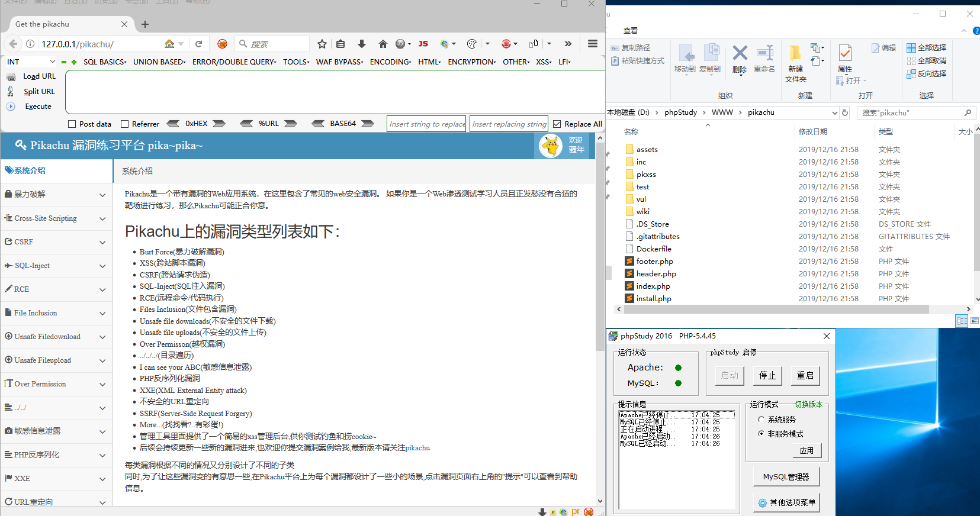Follow the pikachu link at list end
Viewport: 980px width, 516px height.
point(417,448)
